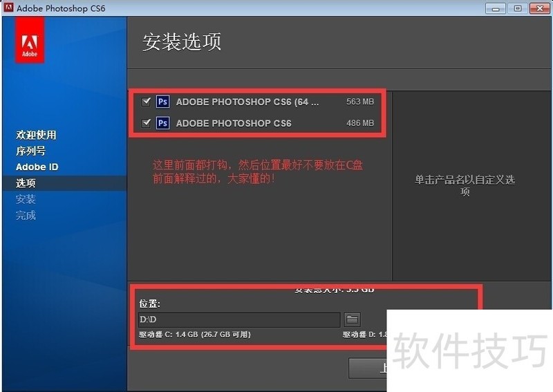Select the Adobe ID step in the sidebar
553x392 pixels.
tap(37, 167)
